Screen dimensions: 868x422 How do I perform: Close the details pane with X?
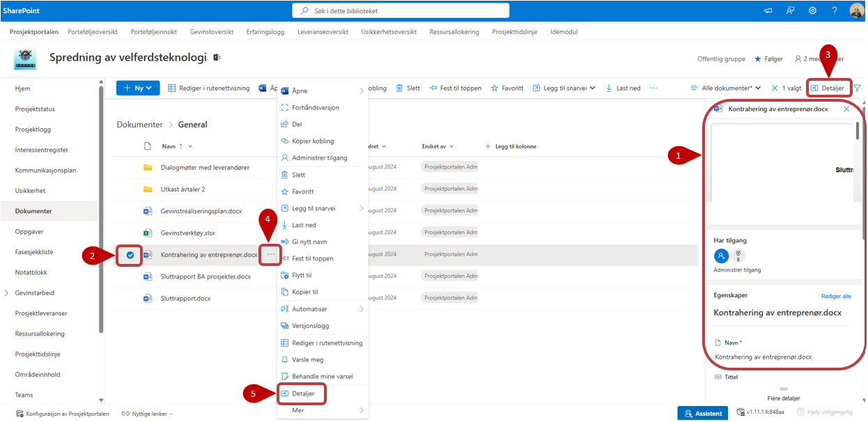pyautogui.click(x=846, y=109)
